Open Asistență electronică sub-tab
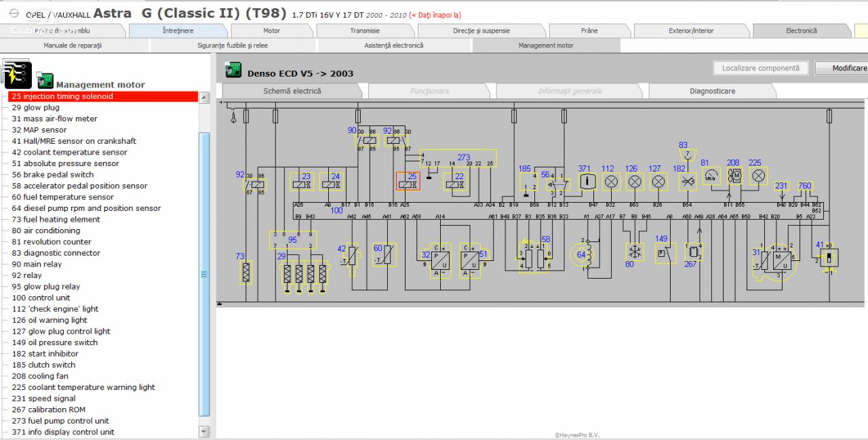 click(x=394, y=45)
